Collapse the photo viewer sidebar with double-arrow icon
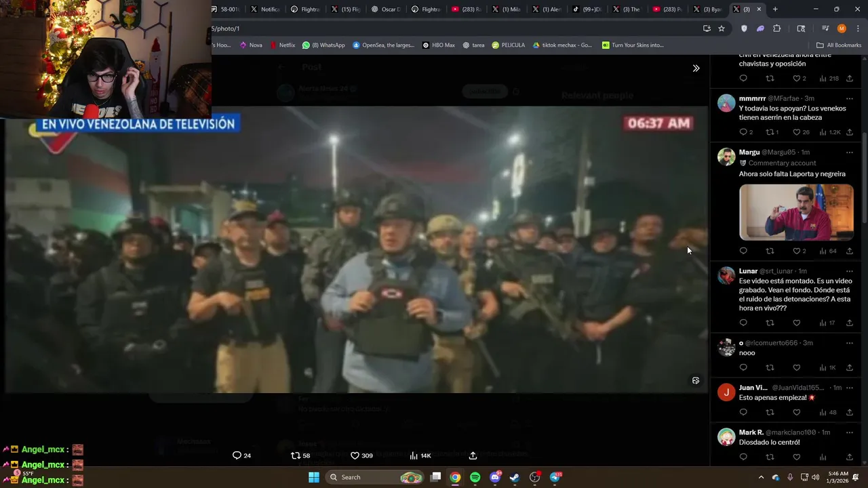Viewport: 868px width, 488px height. click(x=696, y=68)
